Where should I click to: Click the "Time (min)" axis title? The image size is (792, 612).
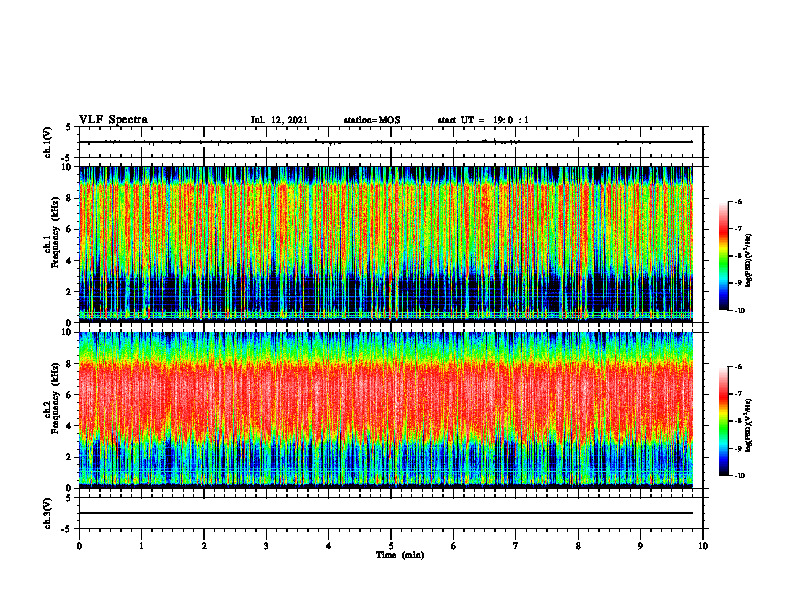(x=400, y=555)
